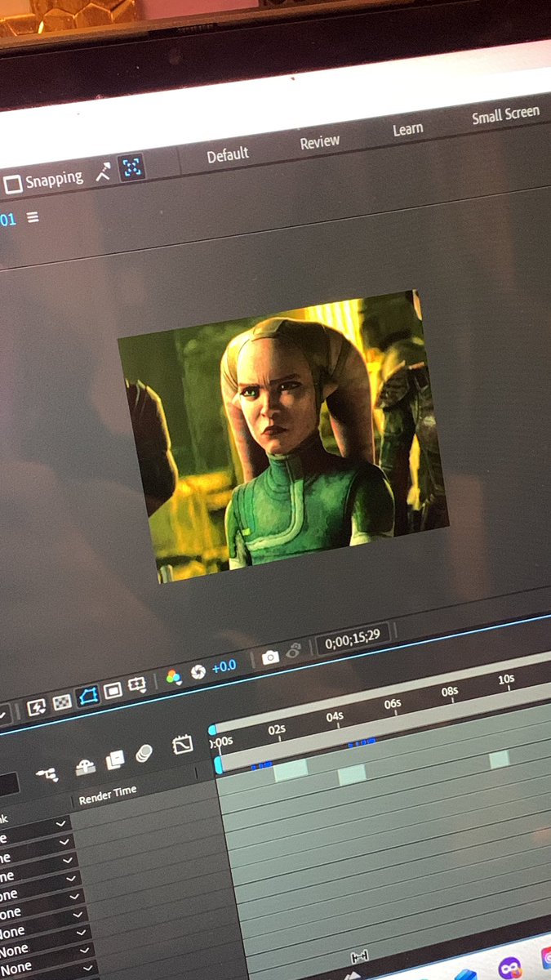Click the Show Snapshot icon
This screenshot has height=980, width=551.
tap(294, 651)
